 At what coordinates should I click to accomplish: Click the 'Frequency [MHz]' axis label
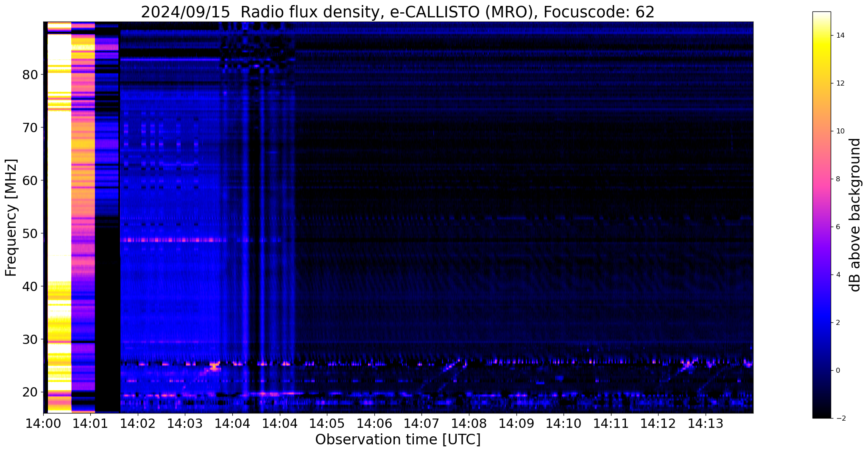pyautogui.click(x=11, y=218)
